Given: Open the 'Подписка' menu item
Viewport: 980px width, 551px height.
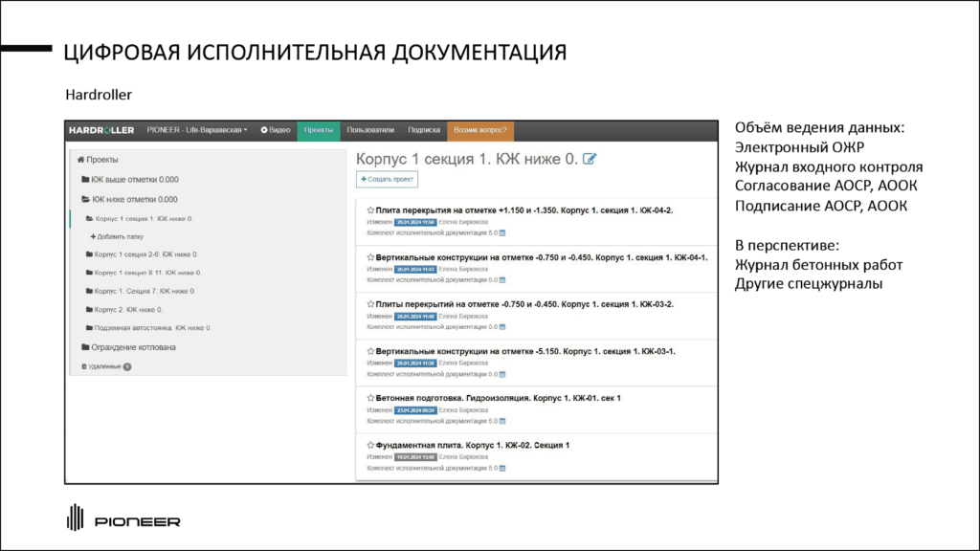Looking at the screenshot, I should coord(424,129).
